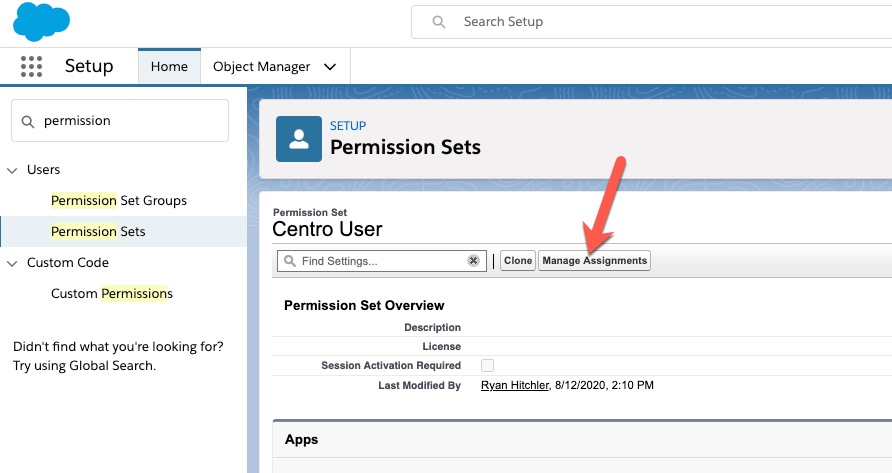Click the Try using Global Search text
Viewport: 892px width, 473px height.
[x=84, y=365]
